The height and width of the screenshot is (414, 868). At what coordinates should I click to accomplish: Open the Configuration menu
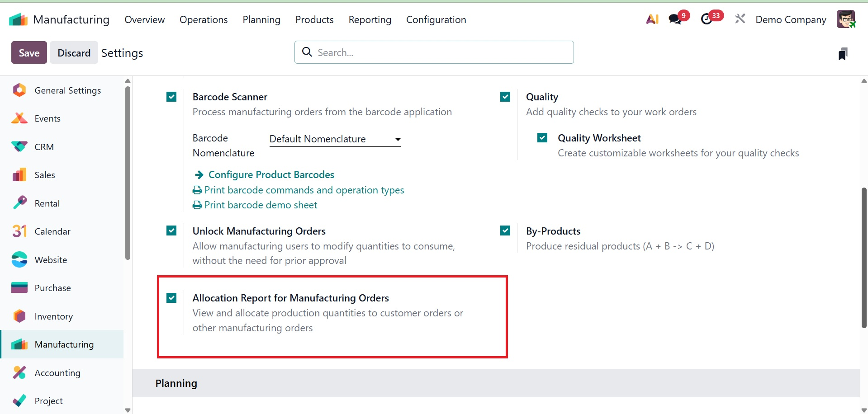pos(436,19)
